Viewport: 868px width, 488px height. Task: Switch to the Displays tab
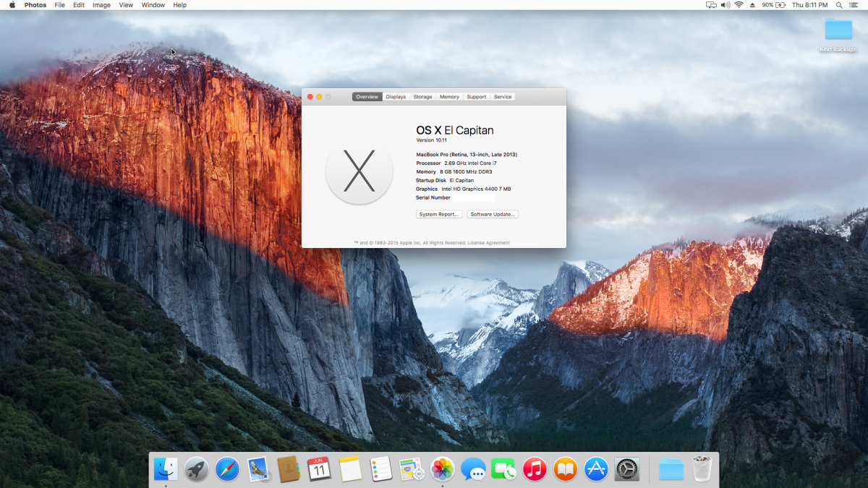click(396, 97)
